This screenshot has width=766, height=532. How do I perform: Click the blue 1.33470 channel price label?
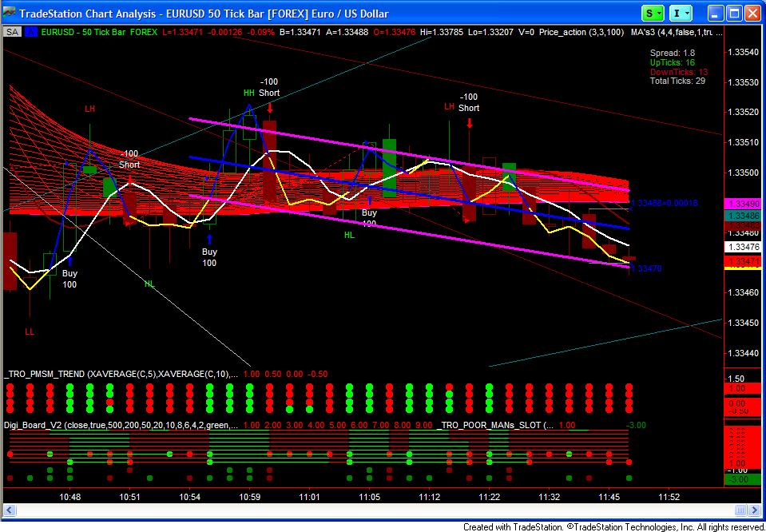(x=646, y=268)
